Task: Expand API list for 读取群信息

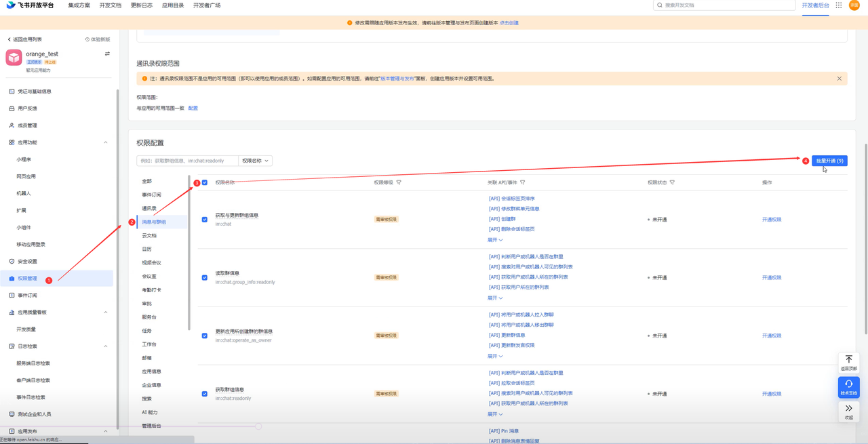Action: (x=495, y=298)
